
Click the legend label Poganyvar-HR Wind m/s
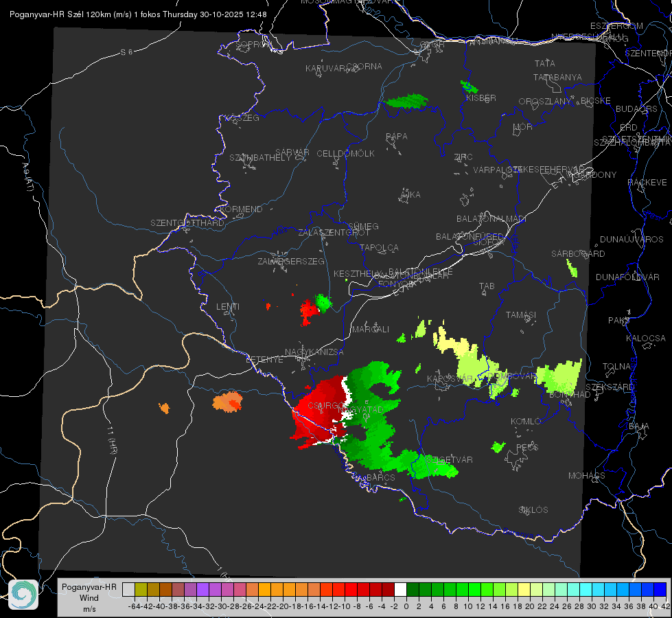pyautogui.click(x=89, y=598)
